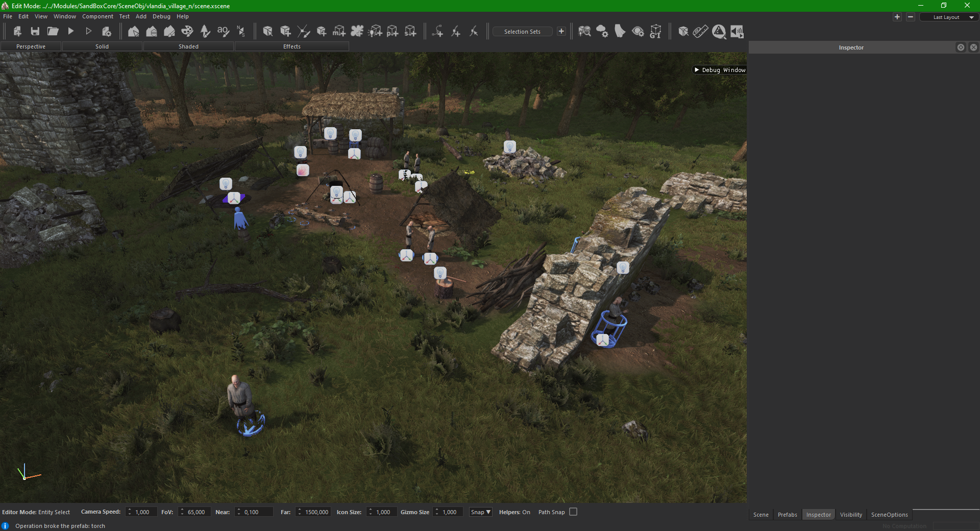Click the Inspector panel undock diamond icon
This screenshot has height=531, width=980.
point(961,47)
